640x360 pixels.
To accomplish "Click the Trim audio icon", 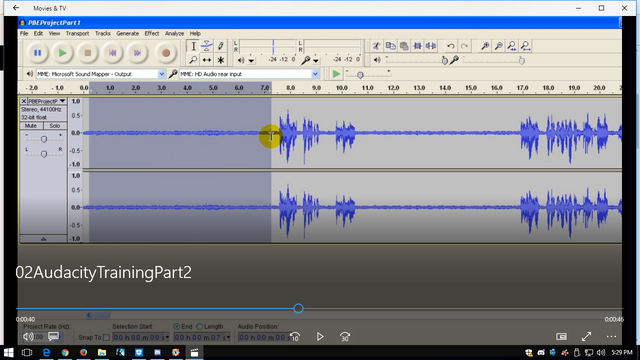I will [x=417, y=46].
